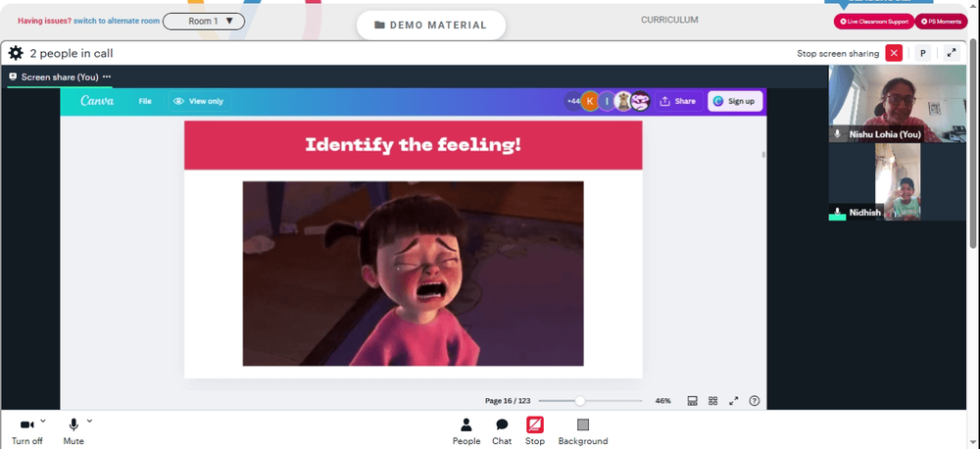Open Background effects option

coord(582,431)
